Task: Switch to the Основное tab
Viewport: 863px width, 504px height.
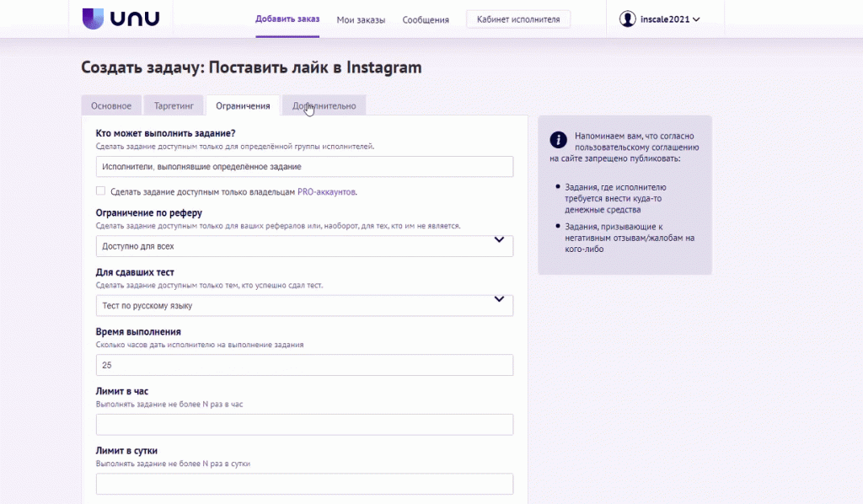Action: [x=111, y=106]
